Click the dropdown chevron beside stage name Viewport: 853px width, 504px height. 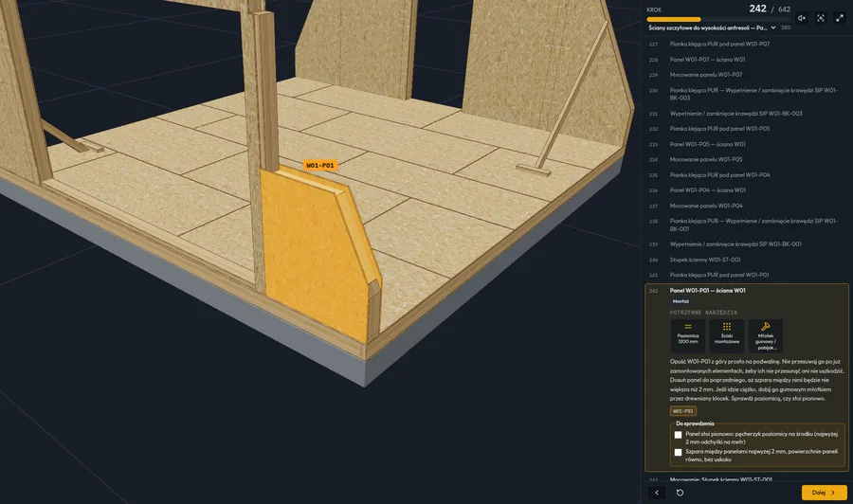[773, 27]
